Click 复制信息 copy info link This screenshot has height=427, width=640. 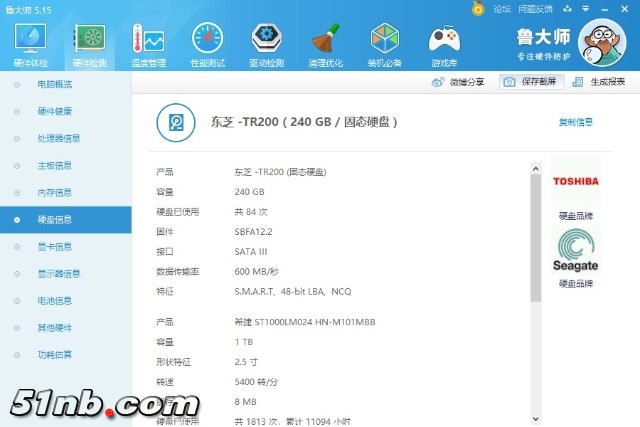[x=575, y=122]
